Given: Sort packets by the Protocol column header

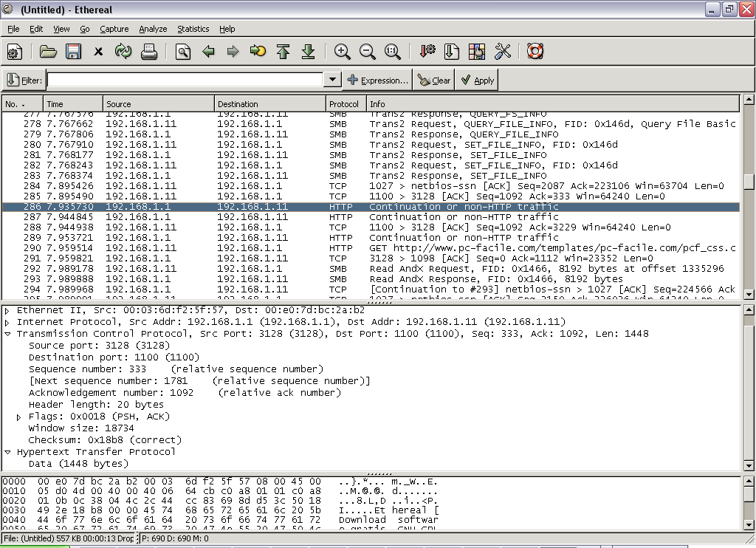Looking at the screenshot, I should (x=344, y=104).
